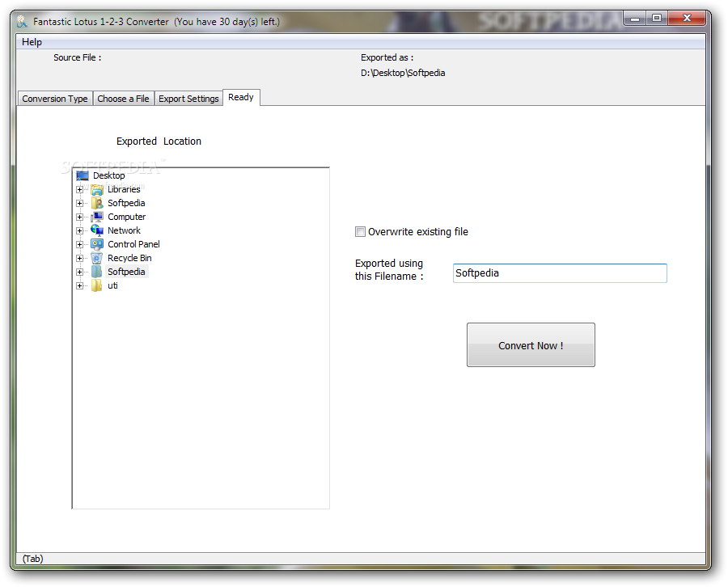Open the Export Settings tab
This screenshot has width=728, height=587.
pos(188,99)
